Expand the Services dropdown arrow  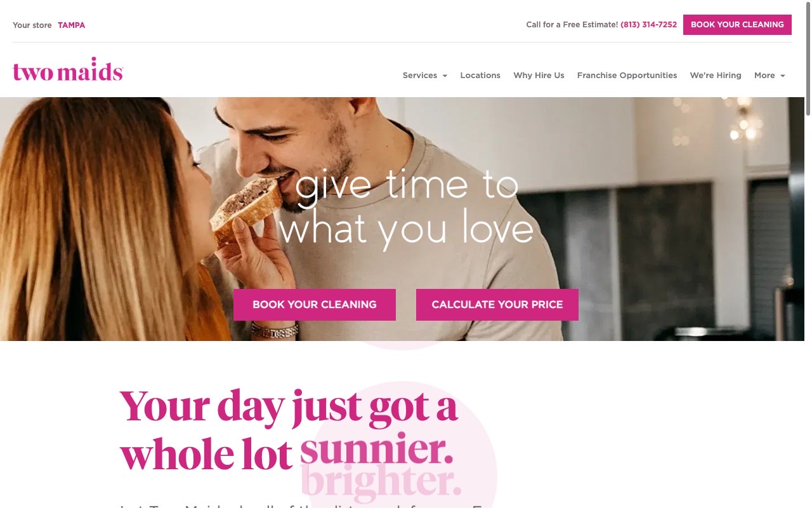[445, 76]
